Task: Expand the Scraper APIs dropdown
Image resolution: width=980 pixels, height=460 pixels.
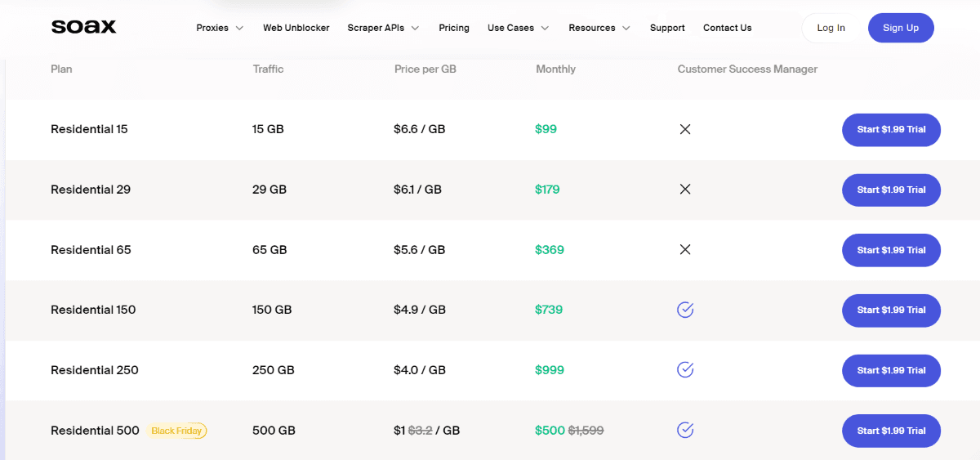Action: 383,28
